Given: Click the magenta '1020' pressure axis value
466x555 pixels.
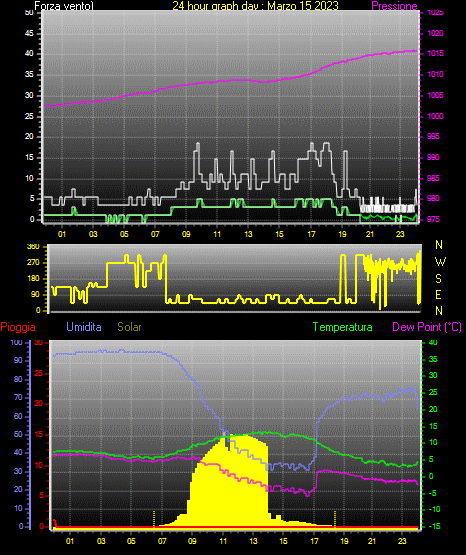Looking at the screenshot, I should pos(435,33).
